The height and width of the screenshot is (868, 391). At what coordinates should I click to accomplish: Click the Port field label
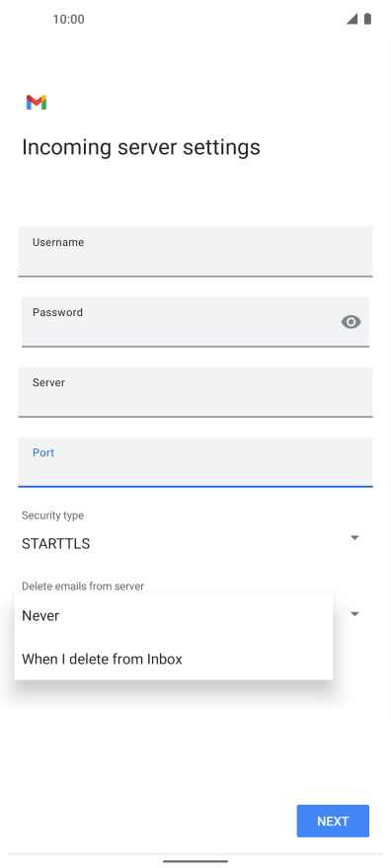tap(43, 453)
